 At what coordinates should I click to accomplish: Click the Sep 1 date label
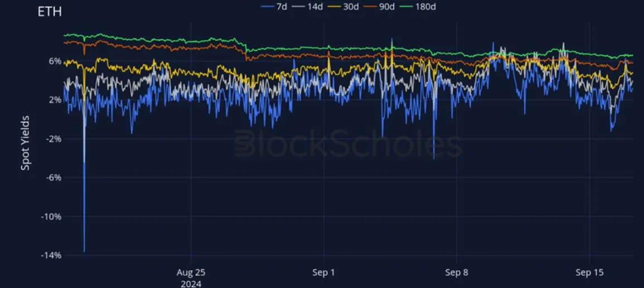coord(324,272)
